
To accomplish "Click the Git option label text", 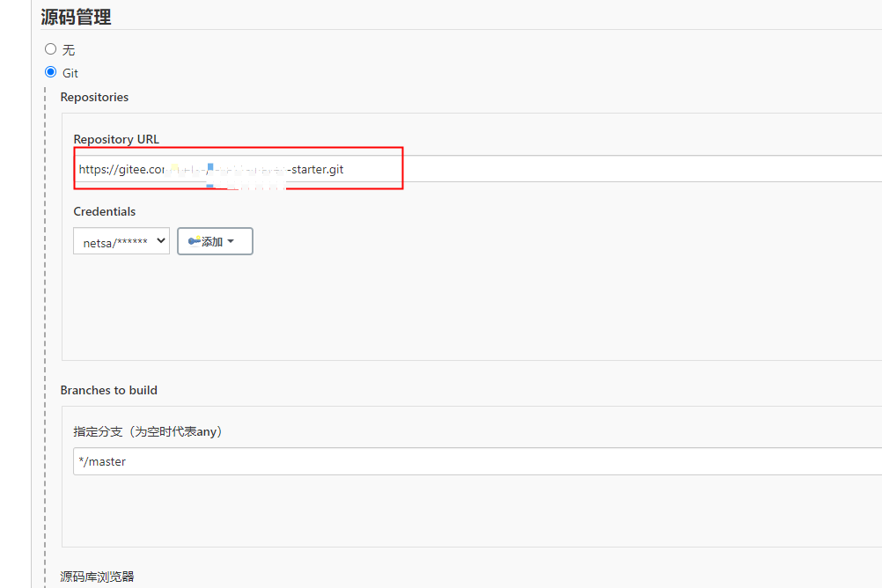I will coord(70,73).
